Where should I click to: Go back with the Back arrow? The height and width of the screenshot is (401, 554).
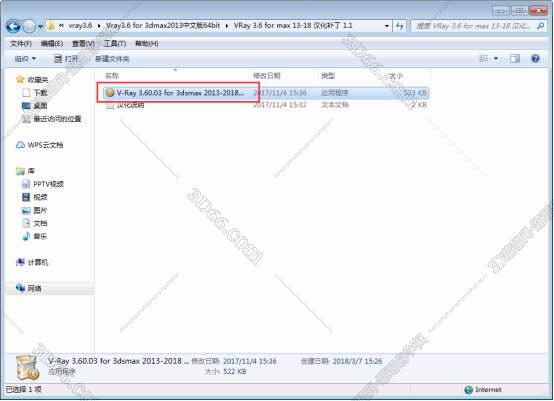[13, 26]
